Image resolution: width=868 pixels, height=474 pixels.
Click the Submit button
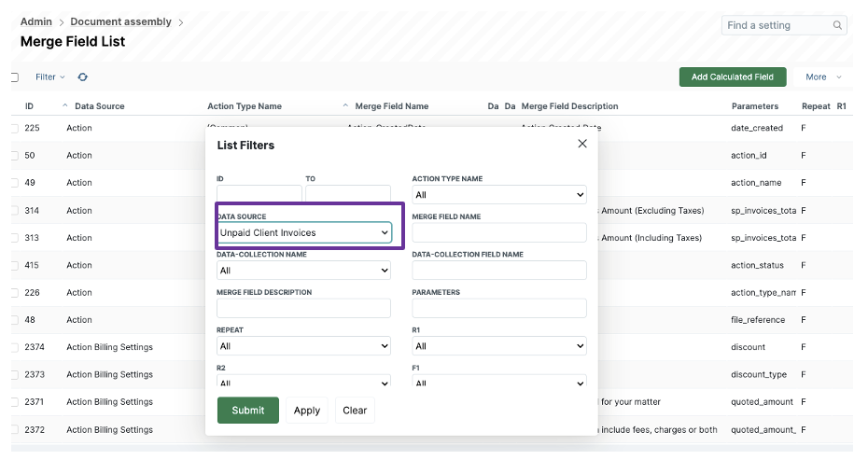[x=248, y=411]
